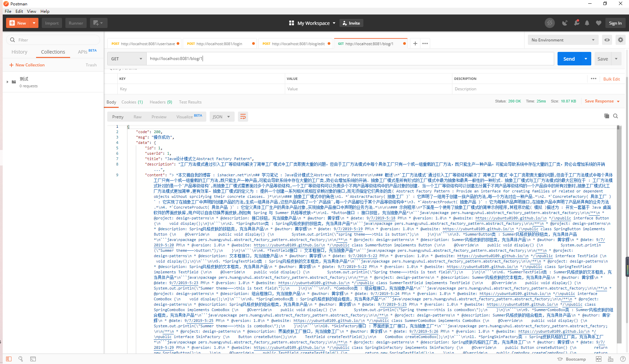Open the help question mark icon
Image resolution: width=629 pixels, height=364 pixels.
pos(623,359)
